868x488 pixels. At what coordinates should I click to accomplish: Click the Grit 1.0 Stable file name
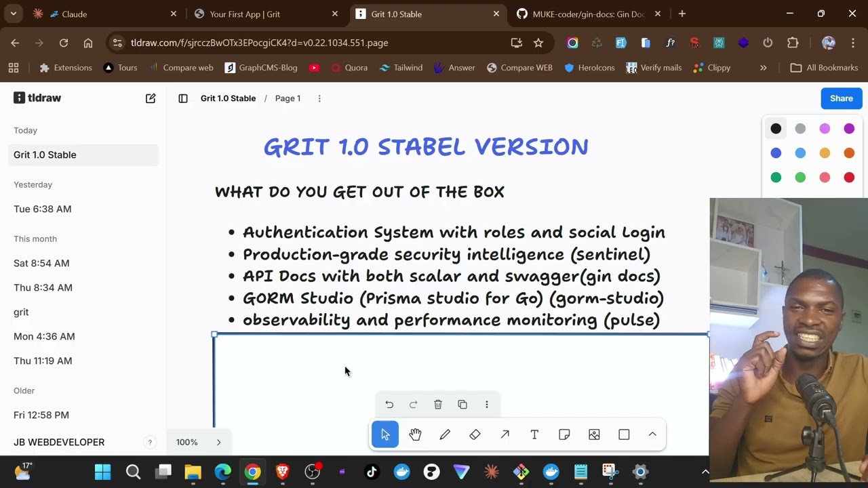pyautogui.click(x=228, y=98)
